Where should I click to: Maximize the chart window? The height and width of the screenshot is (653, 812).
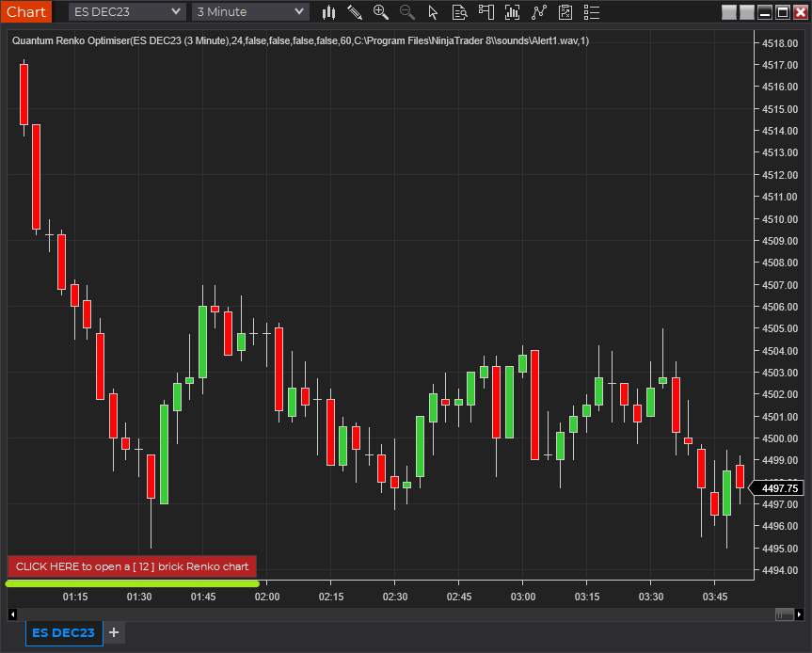click(x=783, y=12)
